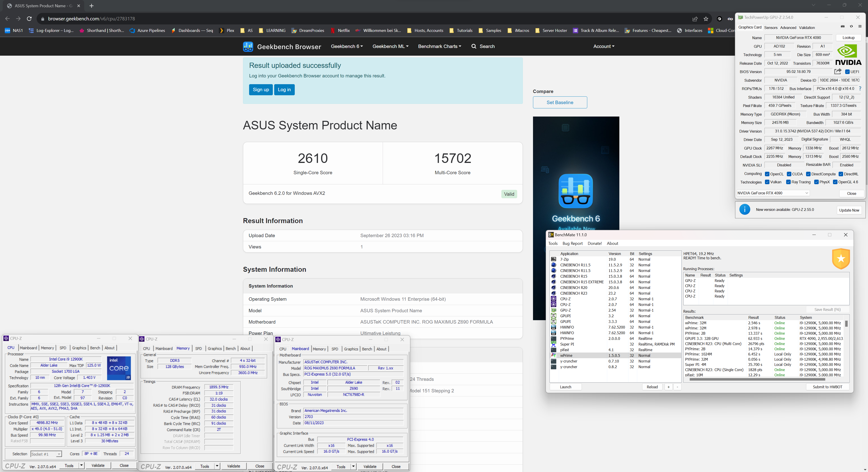
Task: Open the Socket #1 selection dropdown in CPU-Z
Action: (46, 454)
